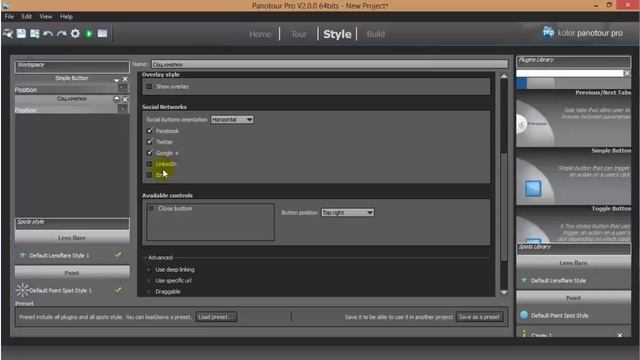The width and height of the screenshot is (640, 360).
Task: Click the star icon of Default Lensflare Style
Action: click(524, 280)
